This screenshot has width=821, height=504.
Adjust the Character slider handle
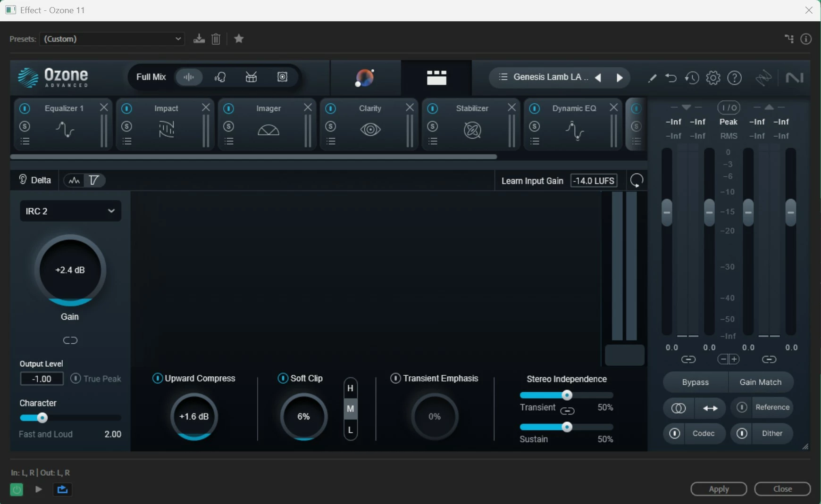[x=42, y=418]
